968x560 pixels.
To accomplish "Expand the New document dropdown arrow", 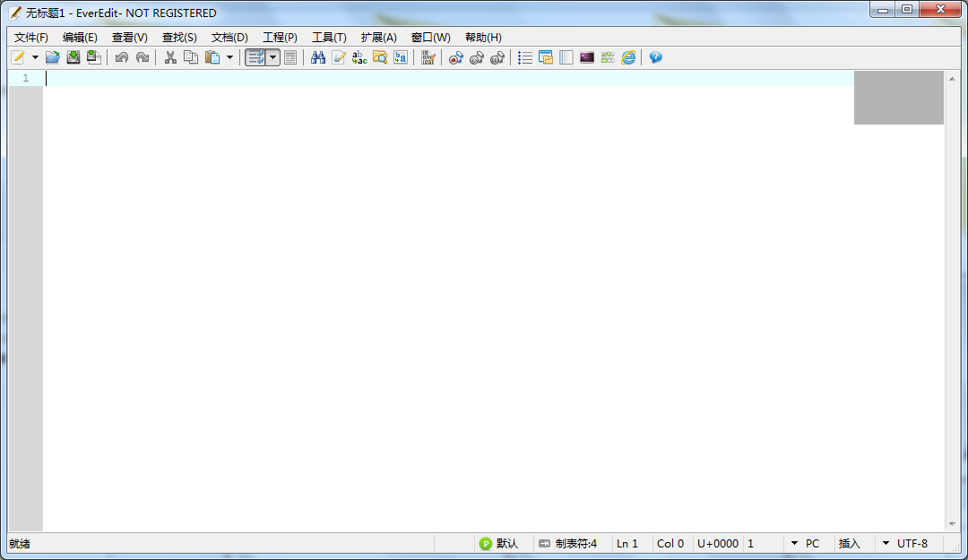I will [x=35, y=57].
